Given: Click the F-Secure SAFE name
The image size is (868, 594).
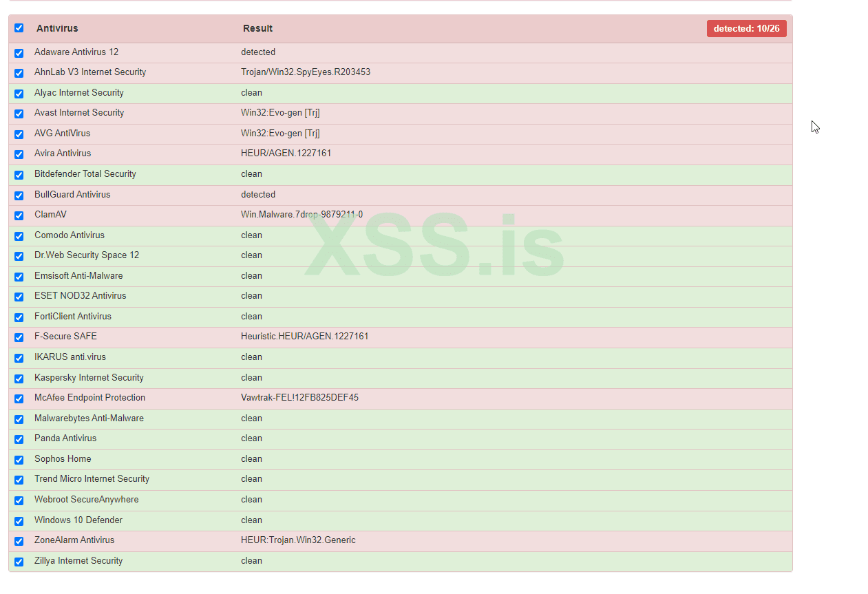Looking at the screenshot, I should pos(65,337).
